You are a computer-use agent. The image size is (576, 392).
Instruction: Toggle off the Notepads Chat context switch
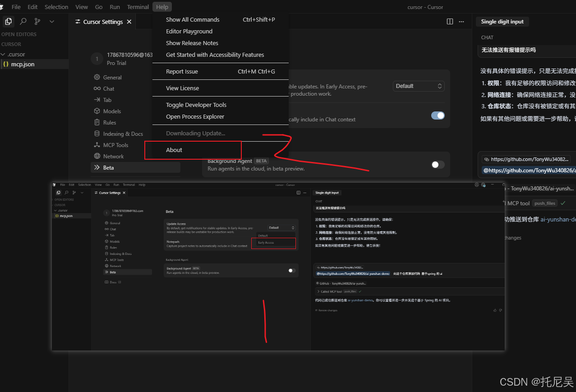[x=438, y=115]
